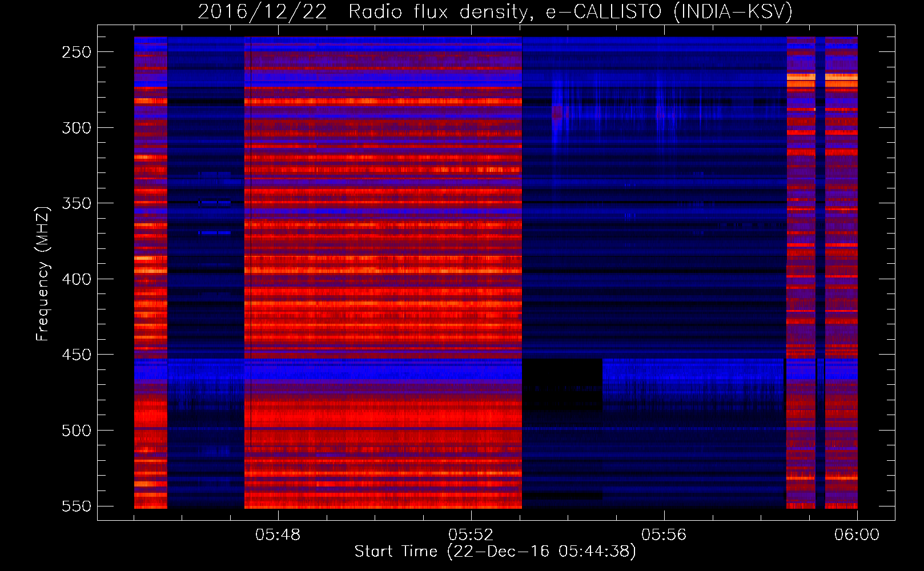
Task: Select the 300 frequency axis label
Action: pyautogui.click(x=77, y=128)
